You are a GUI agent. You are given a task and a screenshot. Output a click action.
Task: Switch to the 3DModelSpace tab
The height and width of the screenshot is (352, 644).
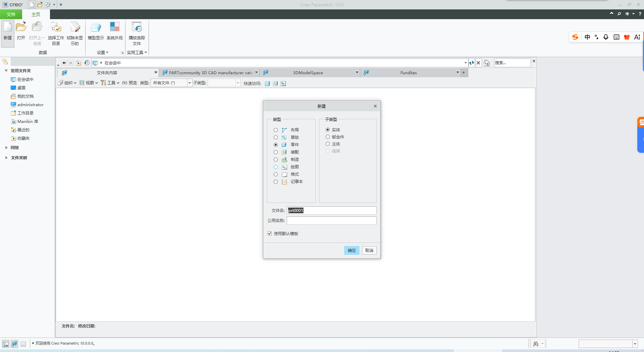pos(308,73)
